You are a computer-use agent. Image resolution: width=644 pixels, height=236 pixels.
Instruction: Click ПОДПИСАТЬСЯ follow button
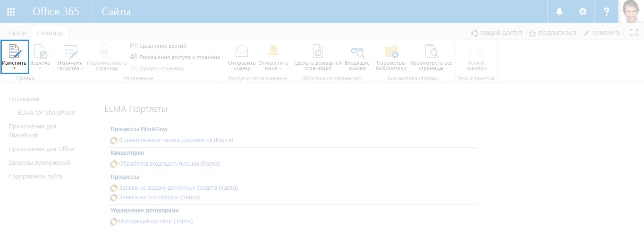tap(552, 33)
